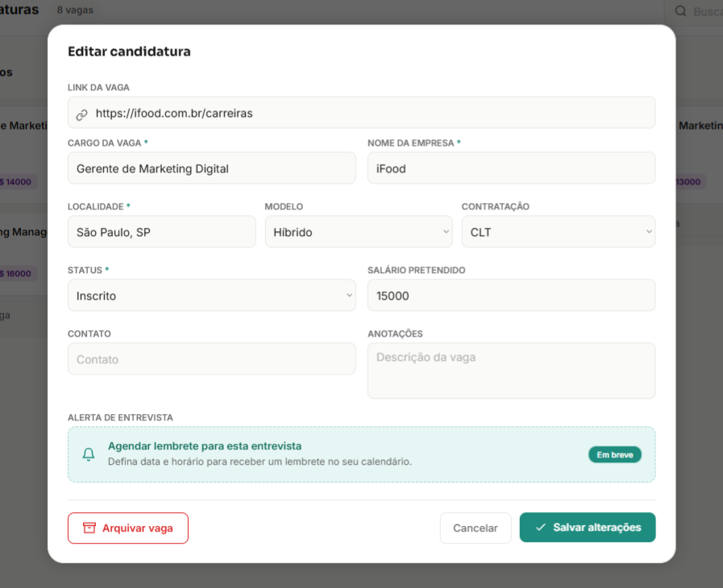The height and width of the screenshot is (588, 723).
Task: Edit the Localidade field São Paulo, SP
Action: point(162,232)
